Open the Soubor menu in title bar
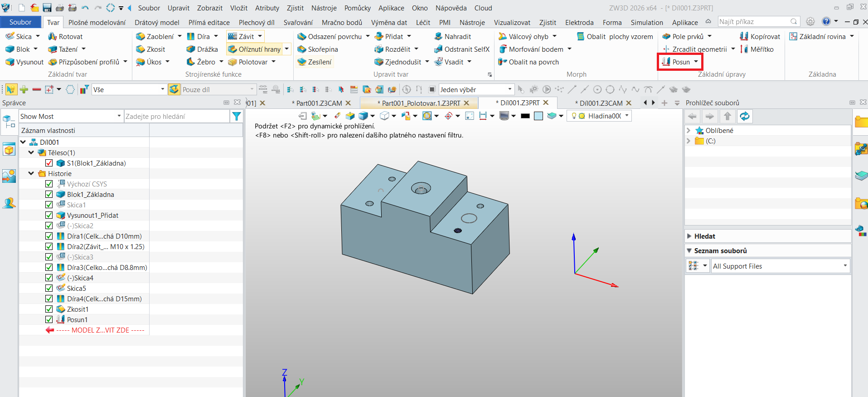 pyautogui.click(x=149, y=8)
